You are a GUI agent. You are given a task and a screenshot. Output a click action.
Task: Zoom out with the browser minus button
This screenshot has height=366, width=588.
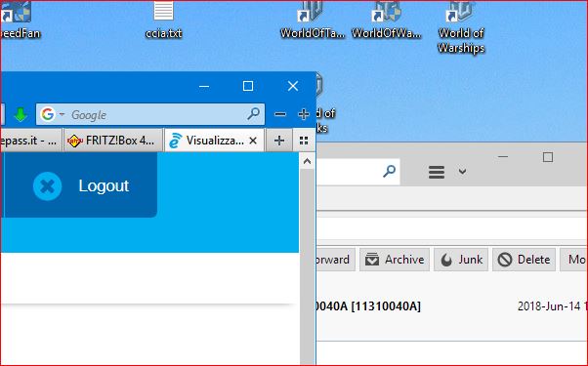coord(280,114)
